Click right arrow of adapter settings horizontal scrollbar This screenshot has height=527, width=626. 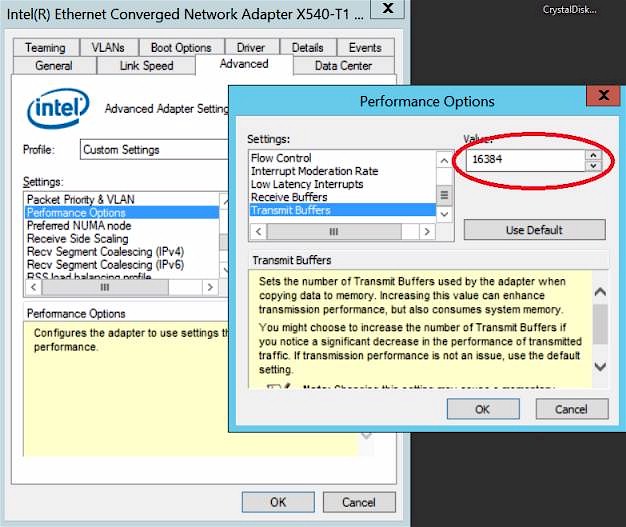point(210,287)
